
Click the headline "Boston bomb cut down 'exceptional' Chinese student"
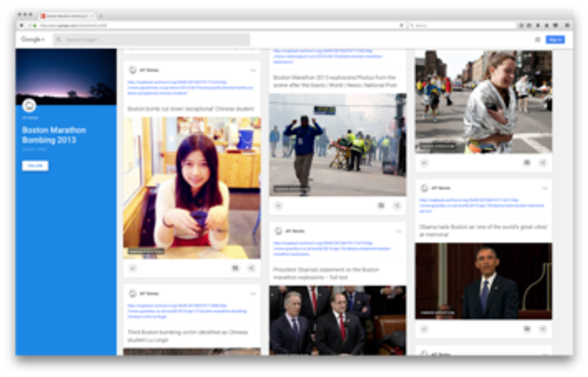(x=191, y=109)
